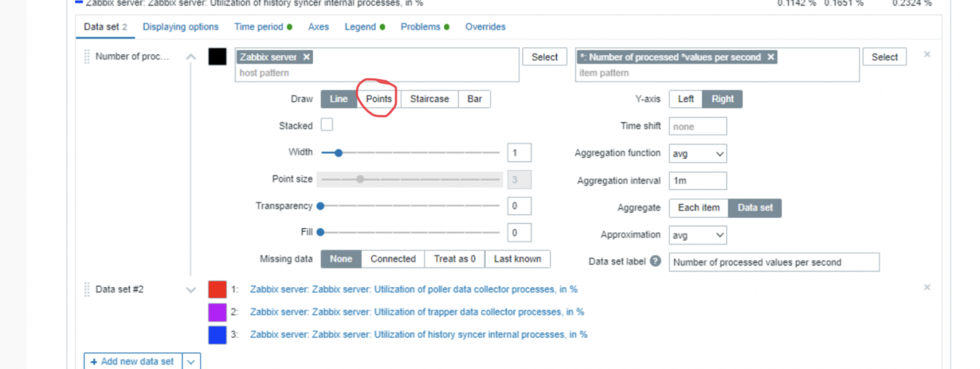980x369 pixels.
Task: Switch to the Displaying options tab
Action: pyautogui.click(x=180, y=27)
